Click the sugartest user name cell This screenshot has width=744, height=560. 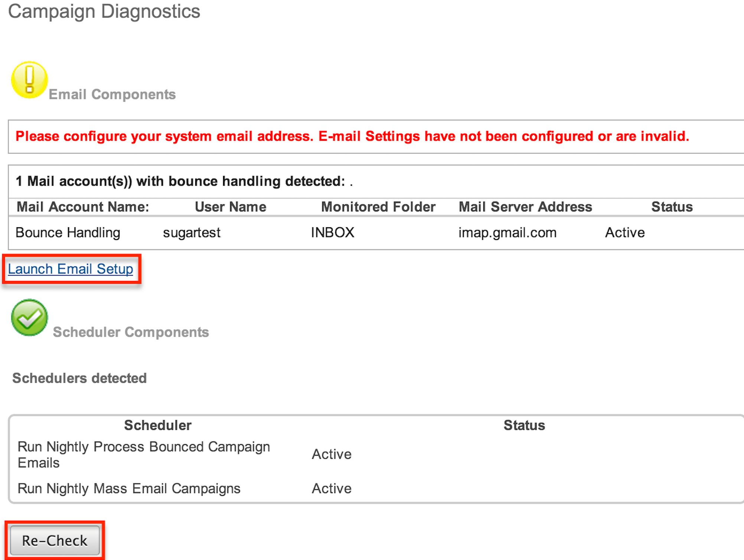point(192,232)
